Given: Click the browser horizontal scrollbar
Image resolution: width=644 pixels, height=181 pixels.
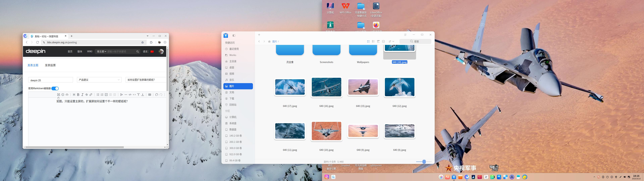Looking at the screenshot, I should [74, 147].
